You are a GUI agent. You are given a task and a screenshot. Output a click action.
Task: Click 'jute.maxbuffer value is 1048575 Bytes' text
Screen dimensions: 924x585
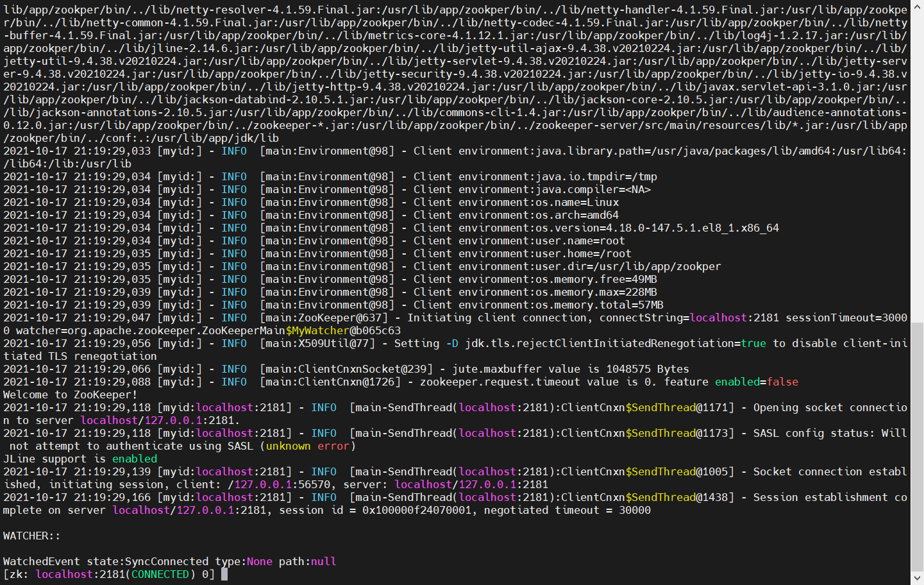(x=571, y=369)
